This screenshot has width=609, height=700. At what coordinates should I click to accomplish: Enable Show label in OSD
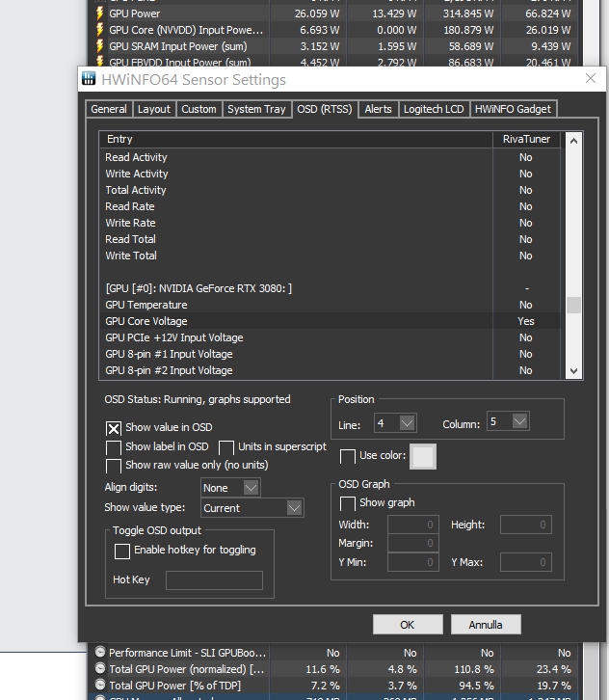114,447
